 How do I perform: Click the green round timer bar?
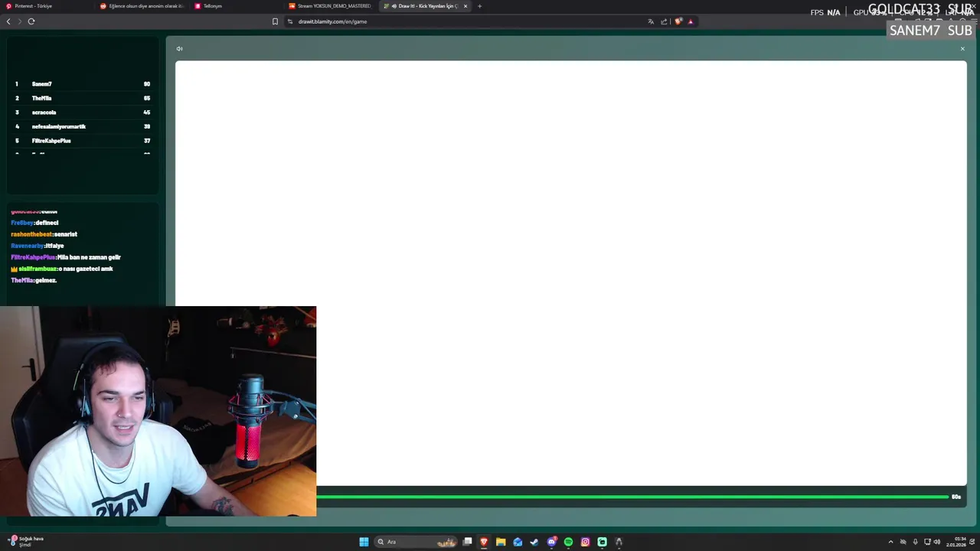[x=632, y=497]
